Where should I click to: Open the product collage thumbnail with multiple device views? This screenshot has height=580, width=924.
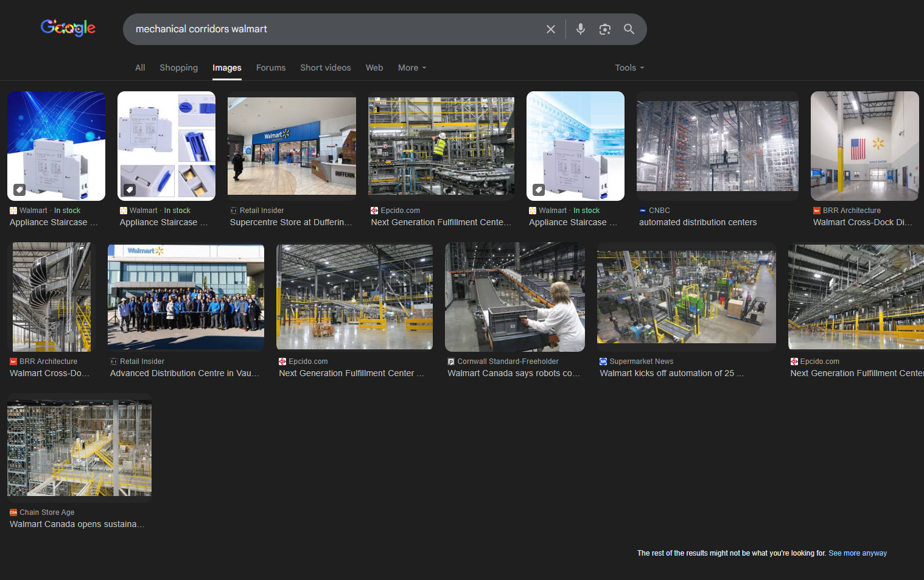[166, 146]
